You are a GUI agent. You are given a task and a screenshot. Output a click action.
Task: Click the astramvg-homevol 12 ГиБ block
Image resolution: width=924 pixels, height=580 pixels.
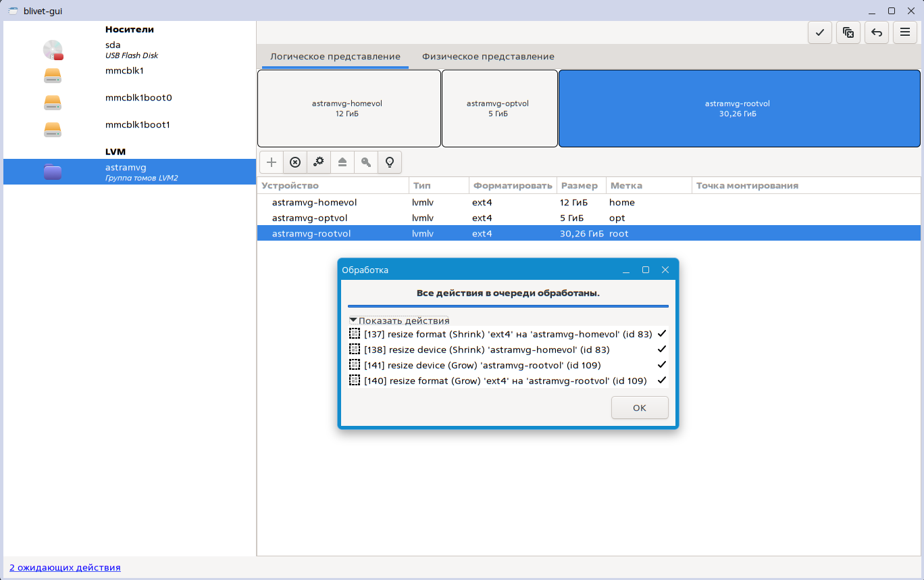[349, 109]
